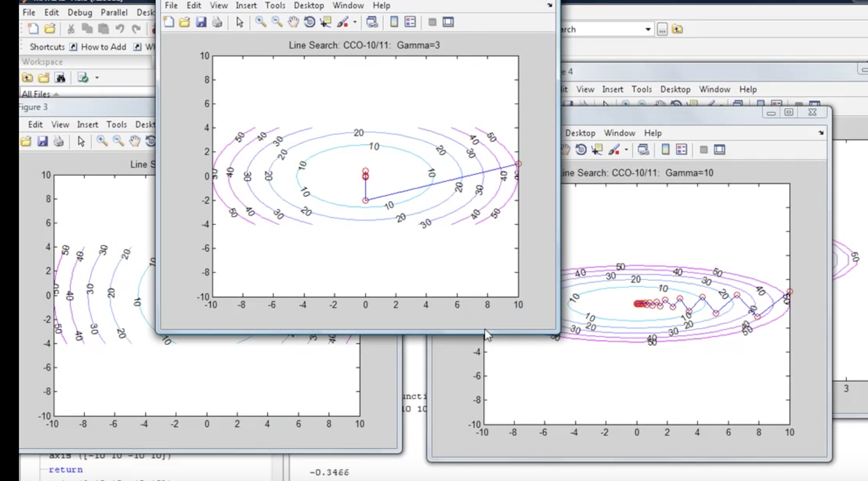This screenshot has height=481, width=868.
Task: Enable Rotate 3D tool in Gamma=3 figure
Action: [x=309, y=22]
